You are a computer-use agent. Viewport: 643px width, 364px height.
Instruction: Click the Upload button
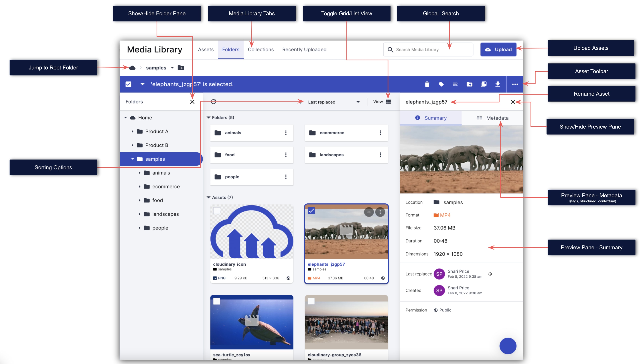(498, 49)
